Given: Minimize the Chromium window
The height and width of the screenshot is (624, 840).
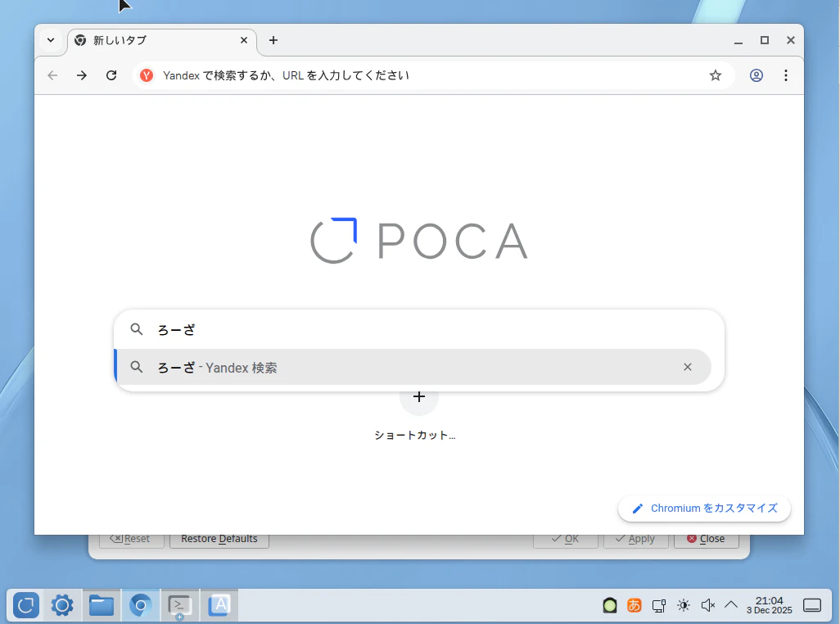Looking at the screenshot, I should (738, 41).
